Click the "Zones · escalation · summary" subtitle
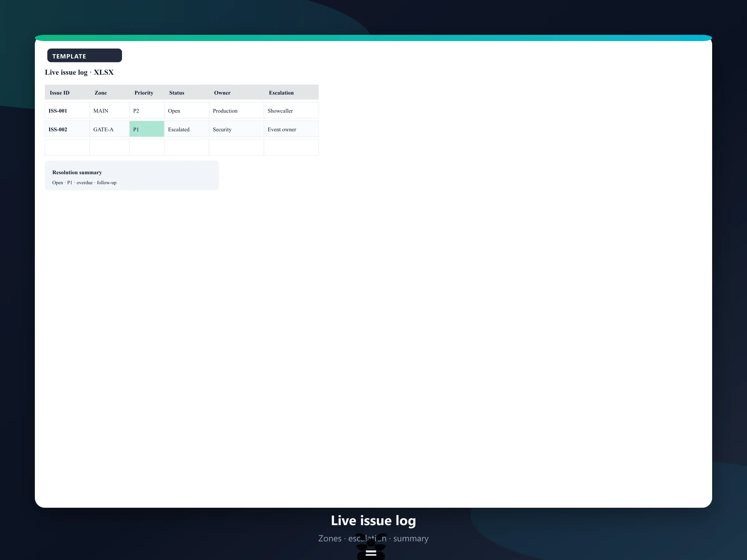The height and width of the screenshot is (560, 747). click(374, 539)
